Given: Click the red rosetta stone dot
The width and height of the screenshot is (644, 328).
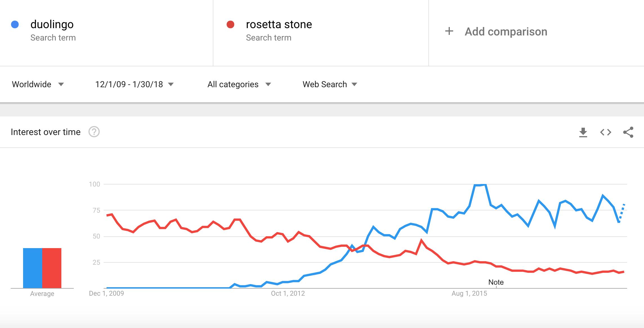Looking at the screenshot, I should pos(231,24).
